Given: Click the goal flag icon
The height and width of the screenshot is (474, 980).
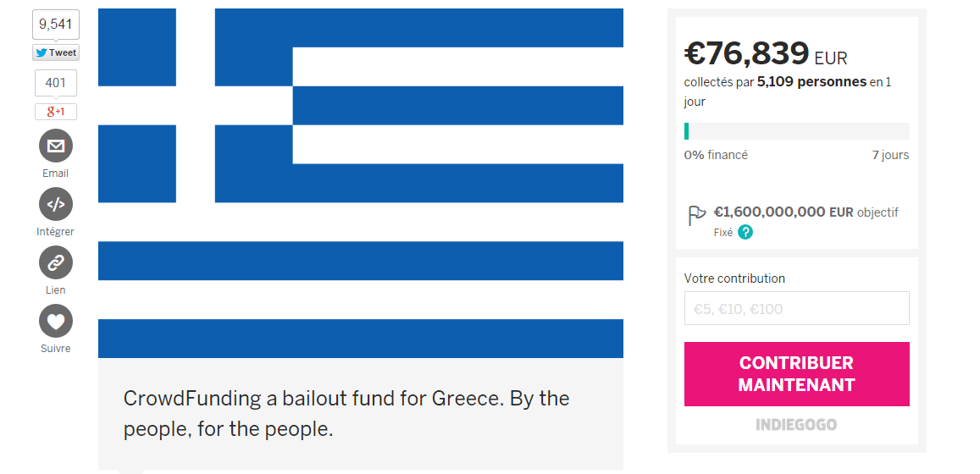Looking at the screenshot, I should coord(696,216).
